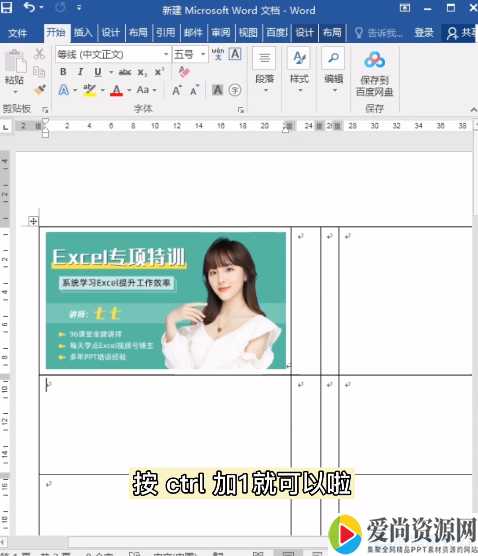Increase font size with grow icon
The height and width of the screenshot is (556, 478).
[x=177, y=90]
